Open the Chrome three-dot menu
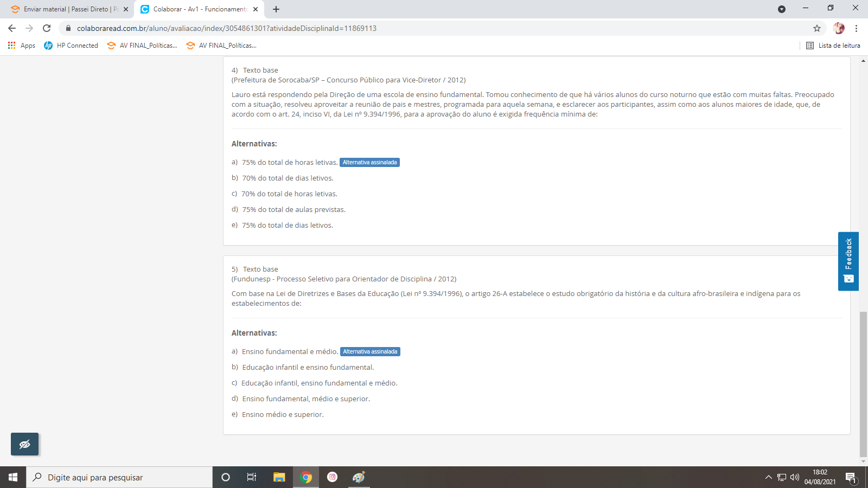The height and width of the screenshot is (488, 868). tap(856, 28)
